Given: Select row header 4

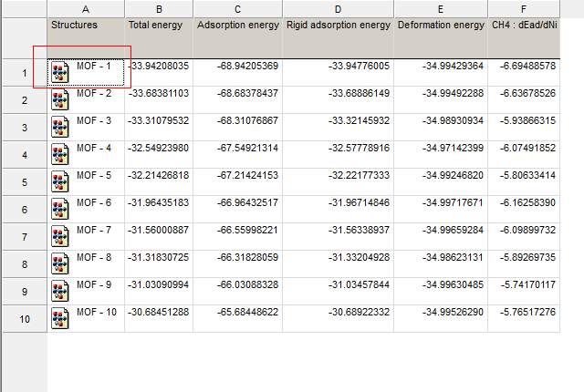Looking at the screenshot, I should 25,155.
